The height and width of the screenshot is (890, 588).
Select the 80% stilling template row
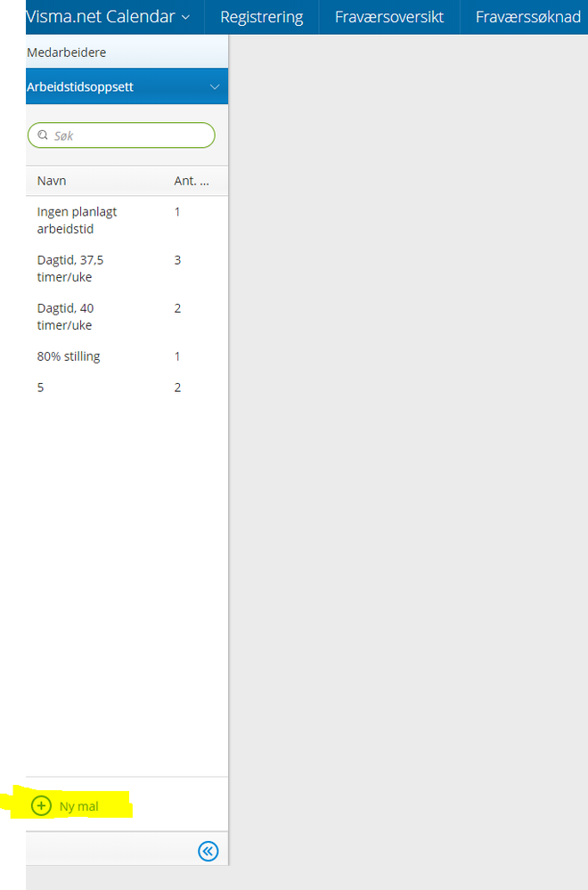[x=69, y=356]
